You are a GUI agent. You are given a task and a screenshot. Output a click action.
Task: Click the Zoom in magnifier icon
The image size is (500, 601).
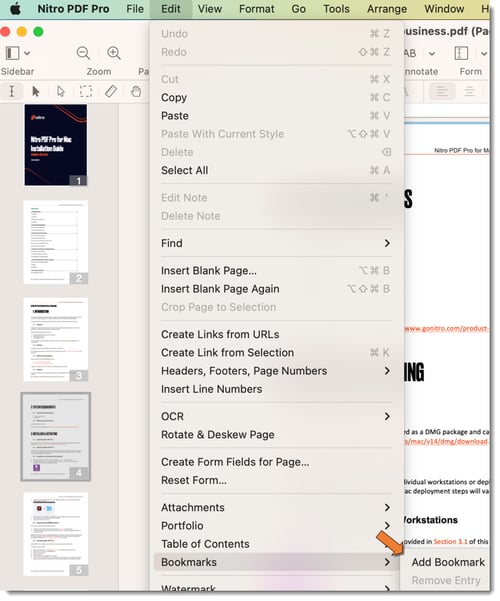click(x=114, y=53)
